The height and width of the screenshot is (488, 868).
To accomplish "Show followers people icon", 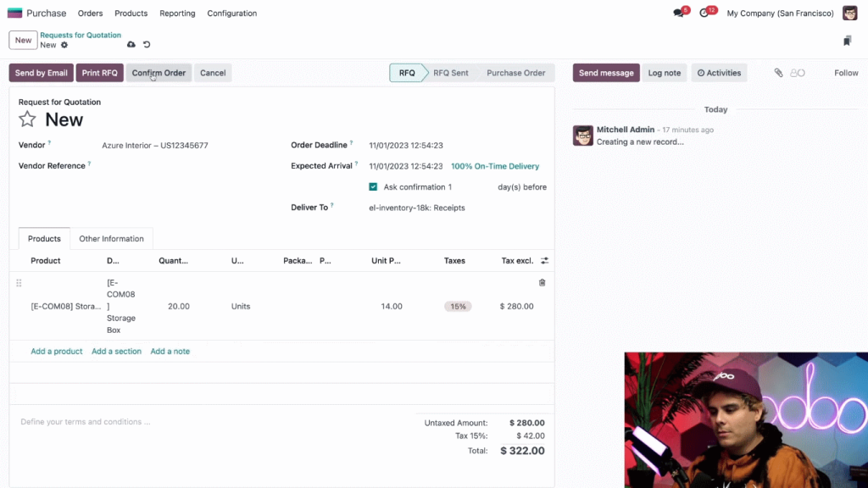I will click(797, 73).
